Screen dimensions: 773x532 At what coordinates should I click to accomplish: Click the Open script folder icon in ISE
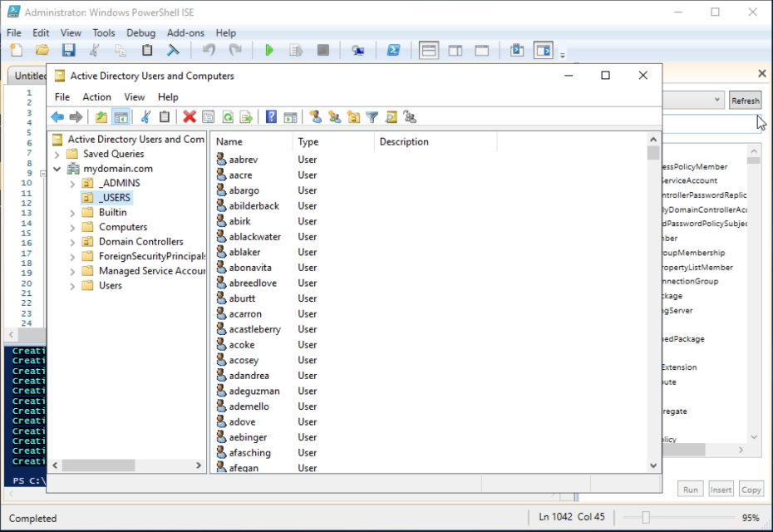pyautogui.click(x=42, y=51)
